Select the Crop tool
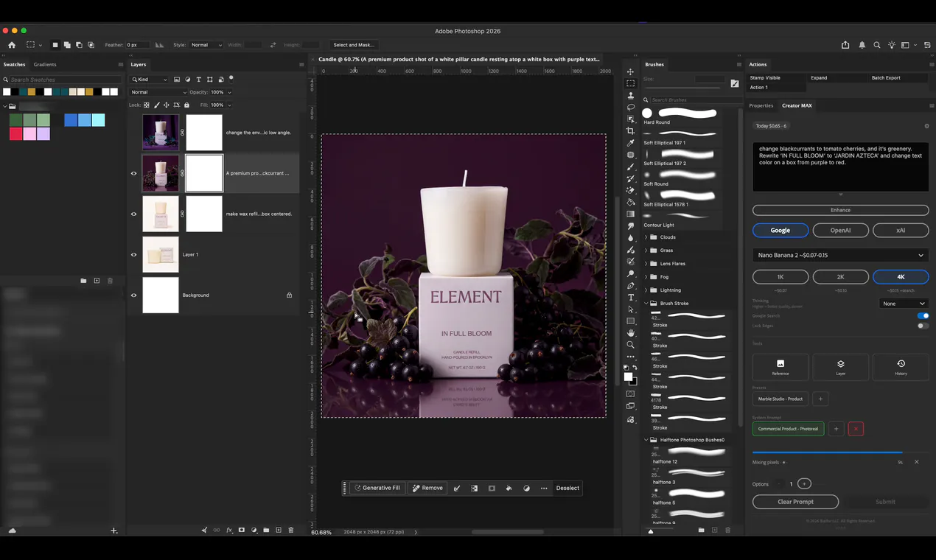The height and width of the screenshot is (560, 936). coord(630,130)
